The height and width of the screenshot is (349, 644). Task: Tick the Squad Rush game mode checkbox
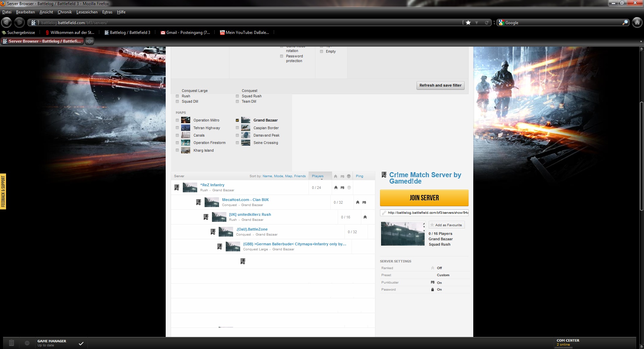[237, 96]
